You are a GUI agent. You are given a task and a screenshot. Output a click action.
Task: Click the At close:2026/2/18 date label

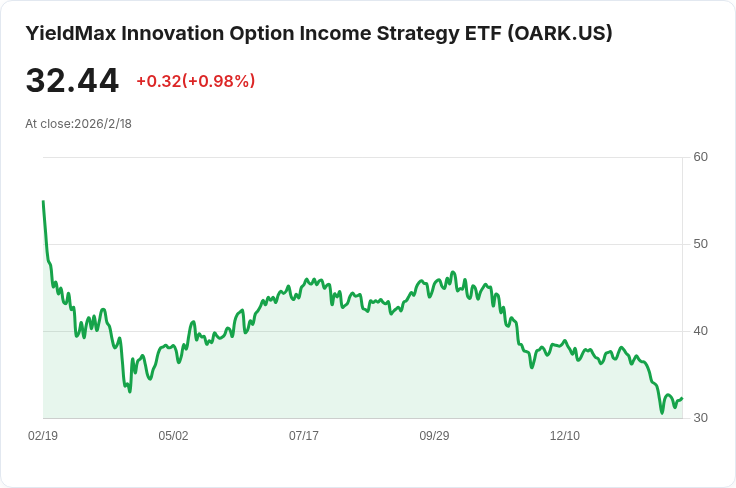78,124
